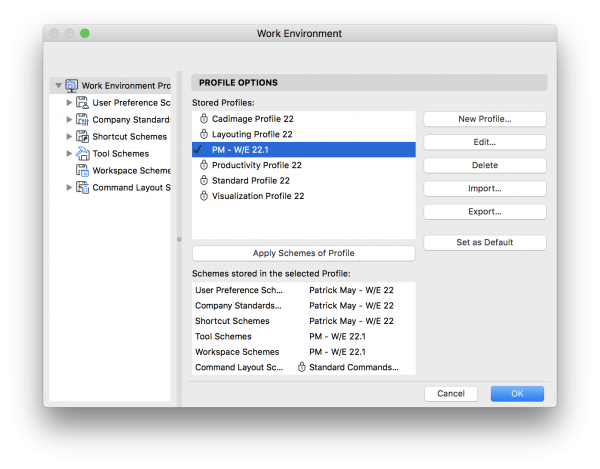This screenshot has height=469, width=600.
Task: Click Set as Default button
Action: [484, 243]
